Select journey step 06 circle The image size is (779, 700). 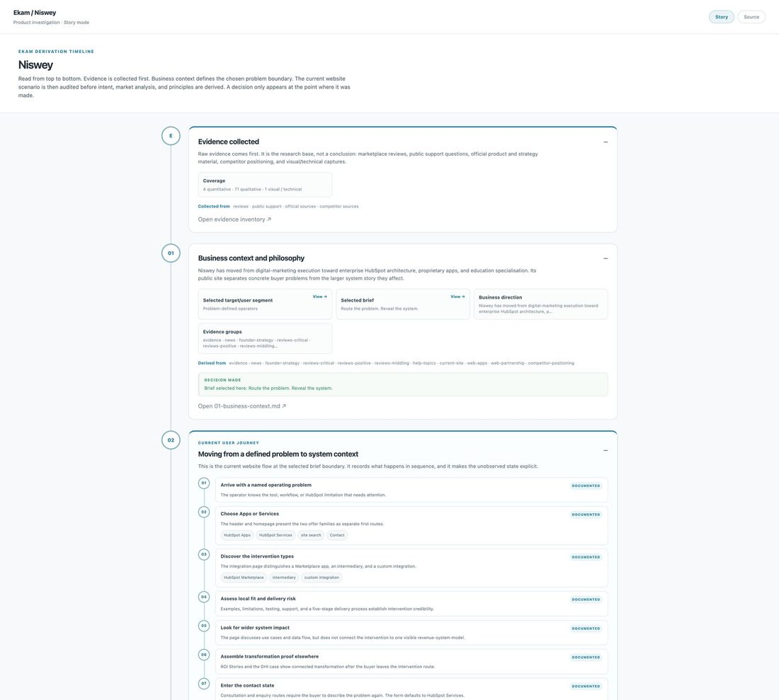click(x=204, y=655)
